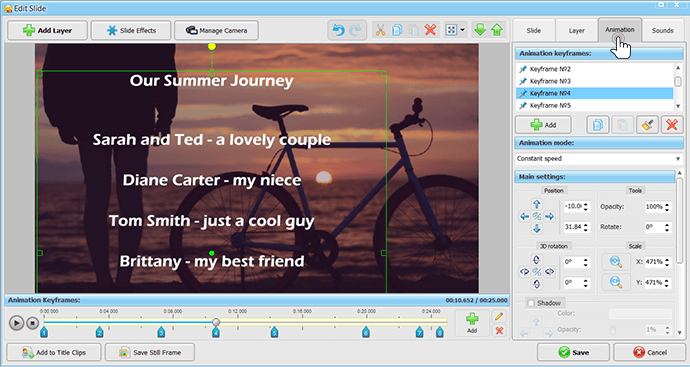The image size is (690, 367).
Task: Move the layer up with the green up arrow
Action: click(497, 30)
